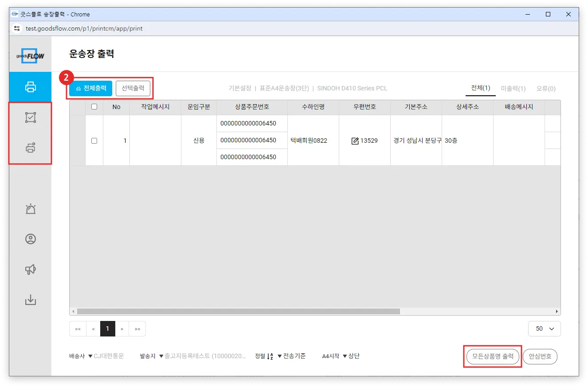This screenshot has width=588, height=387.
Task: Click the edit icon beside postal code 13529
Action: pyautogui.click(x=355, y=141)
